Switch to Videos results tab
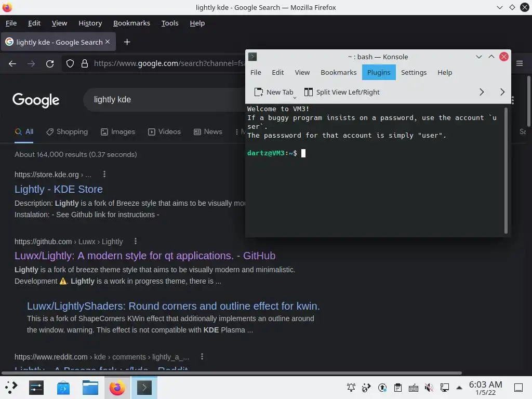The image size is (532, 399). coord(164,131)
